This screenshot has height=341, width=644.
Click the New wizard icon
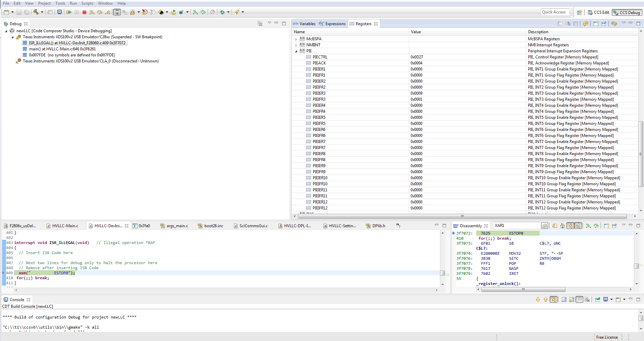tap(6, 12)
